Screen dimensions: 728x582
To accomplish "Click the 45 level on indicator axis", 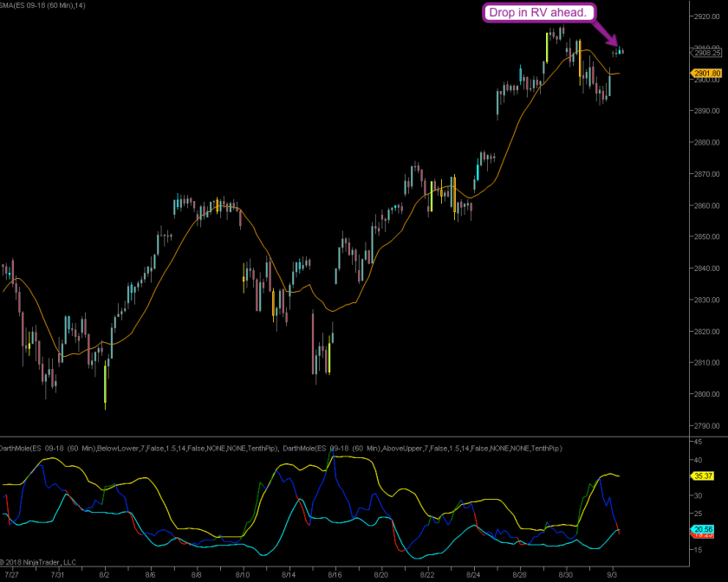I will coord(697,441).
